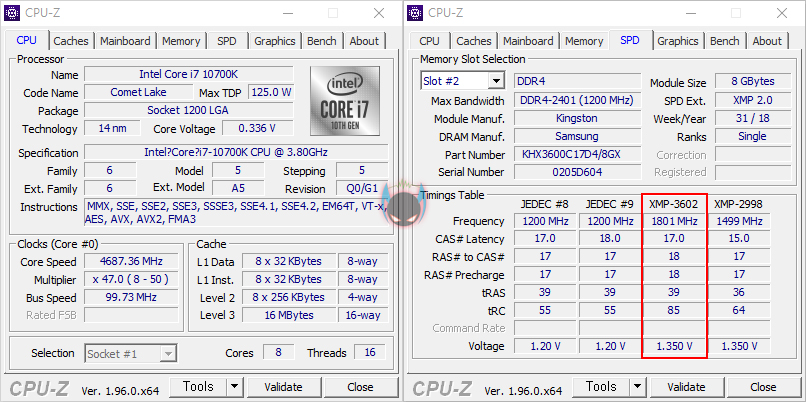Click Bus Speed value 99.73 MHz
806x402 pixels.
(131, 297)
